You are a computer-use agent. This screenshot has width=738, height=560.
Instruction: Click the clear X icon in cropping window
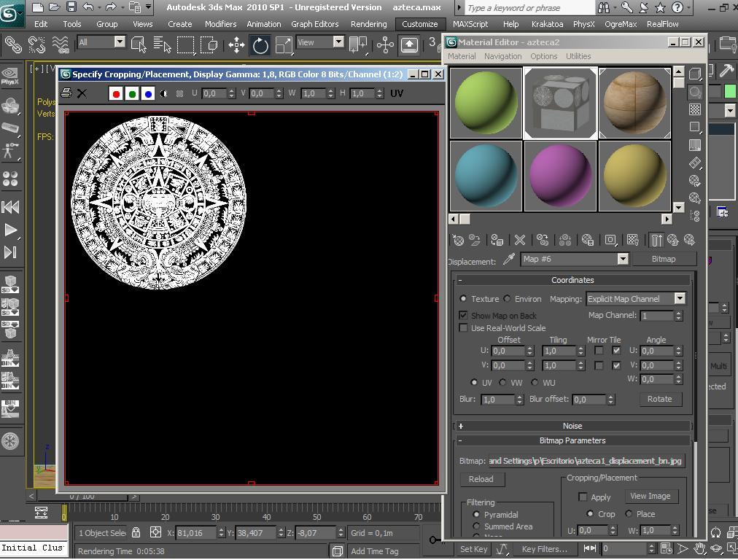tap(82, 93)
